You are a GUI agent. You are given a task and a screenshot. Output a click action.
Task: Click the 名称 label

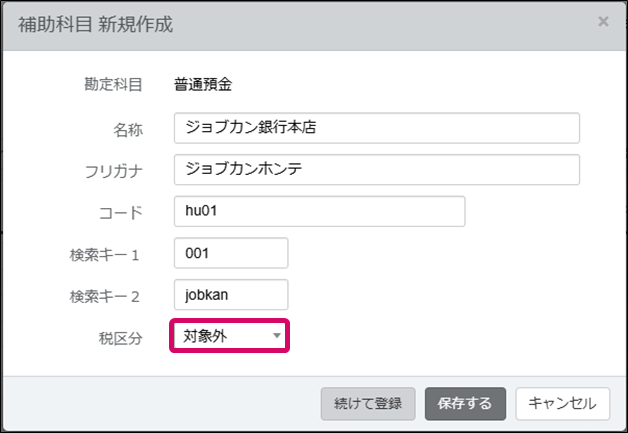click(x=128, y=129)
